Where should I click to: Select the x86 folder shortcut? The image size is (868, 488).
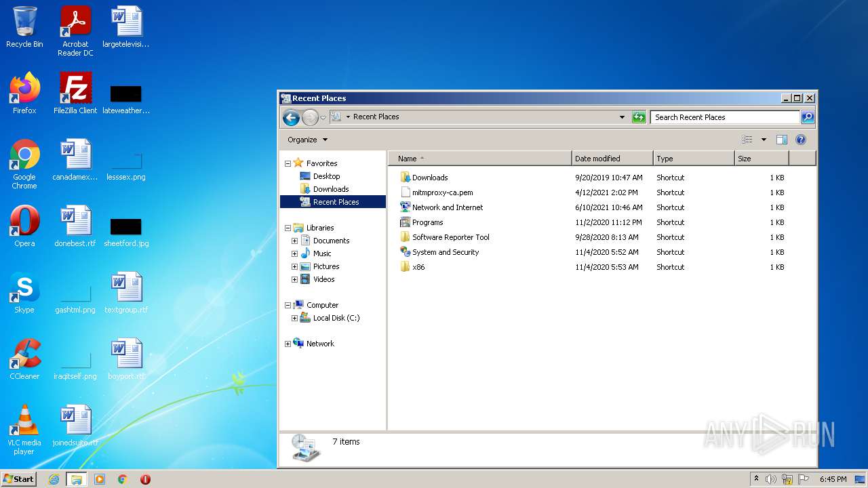[418, 267]
